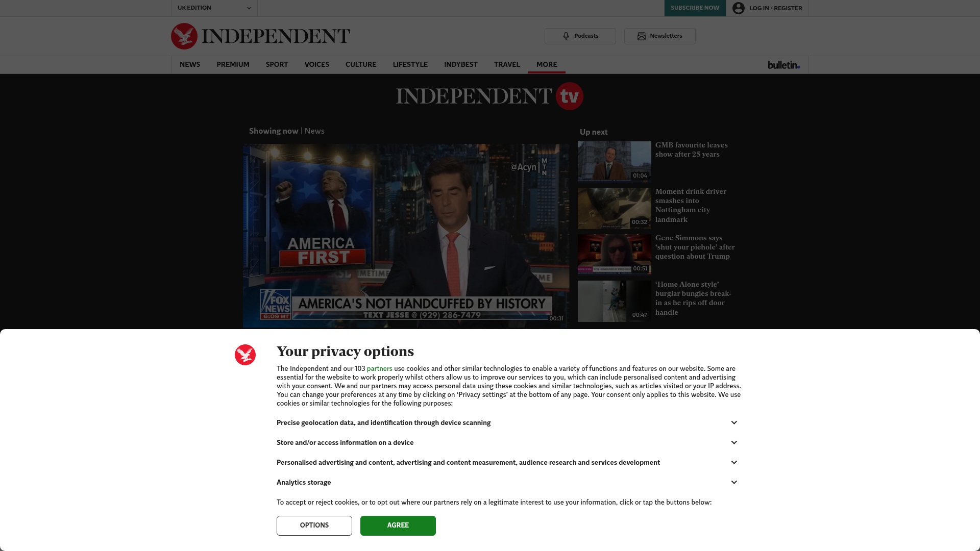The width and height of the screenshot is (980, 551).
Task: Expand Store and/or access information section
Action: point(507,442)
